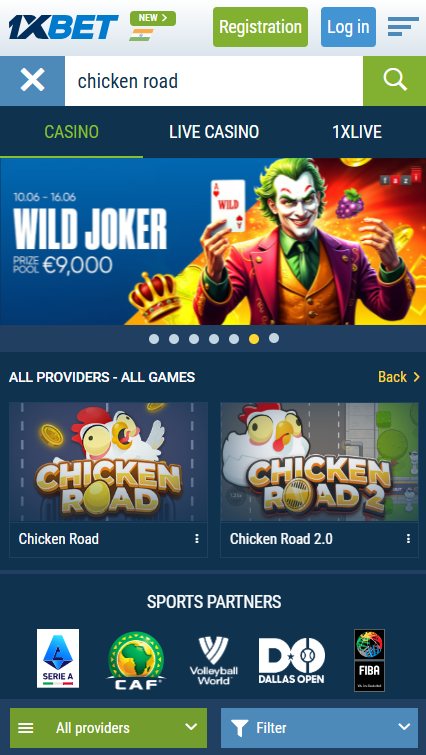Clear the search with the X icon
This screenshot has width=426, height=755.
pyautogui.click(x=32, y=80)
